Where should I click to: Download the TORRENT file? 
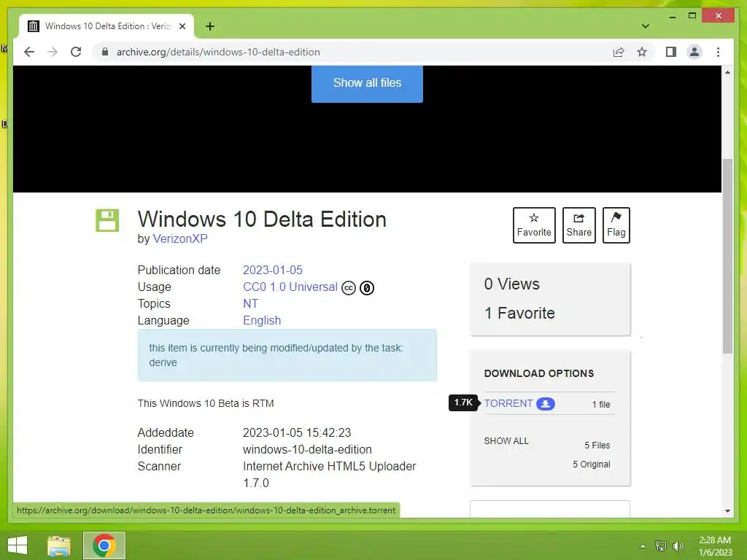click(x=508, y=403)
